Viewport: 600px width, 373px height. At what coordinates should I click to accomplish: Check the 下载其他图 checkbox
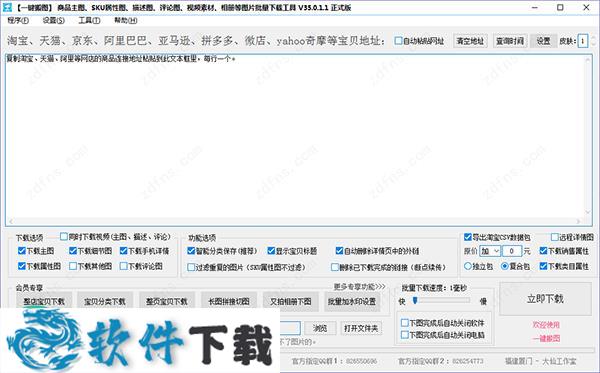tap(73, 266)
